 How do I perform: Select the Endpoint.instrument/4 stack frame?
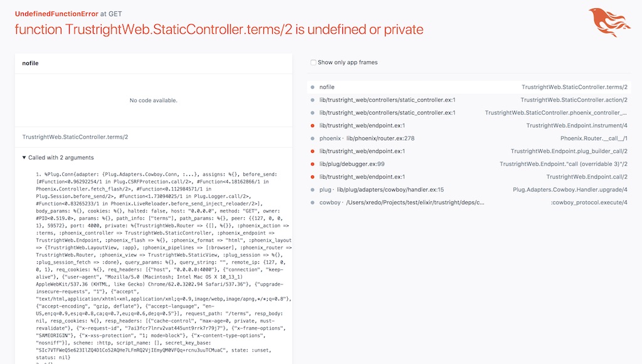point(469,125)
